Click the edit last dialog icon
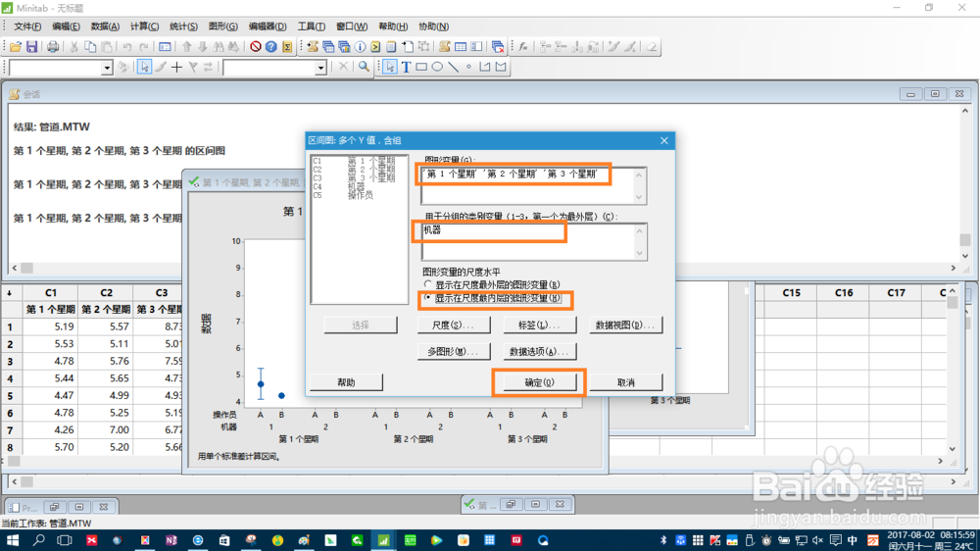 pyautogui.click(x=165, y=47)
